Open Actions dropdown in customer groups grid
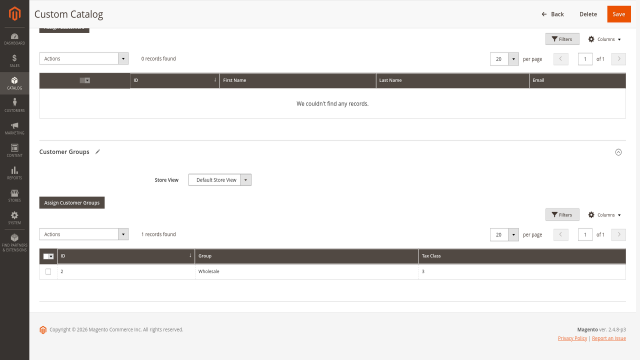 pyautogui.click(x=84, y=234)
